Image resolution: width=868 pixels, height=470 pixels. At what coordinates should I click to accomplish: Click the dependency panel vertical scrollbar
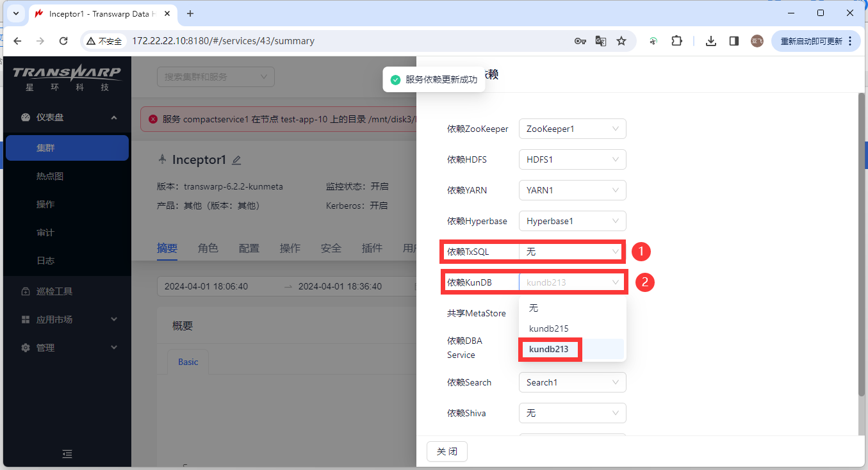(x=861, y=243)
